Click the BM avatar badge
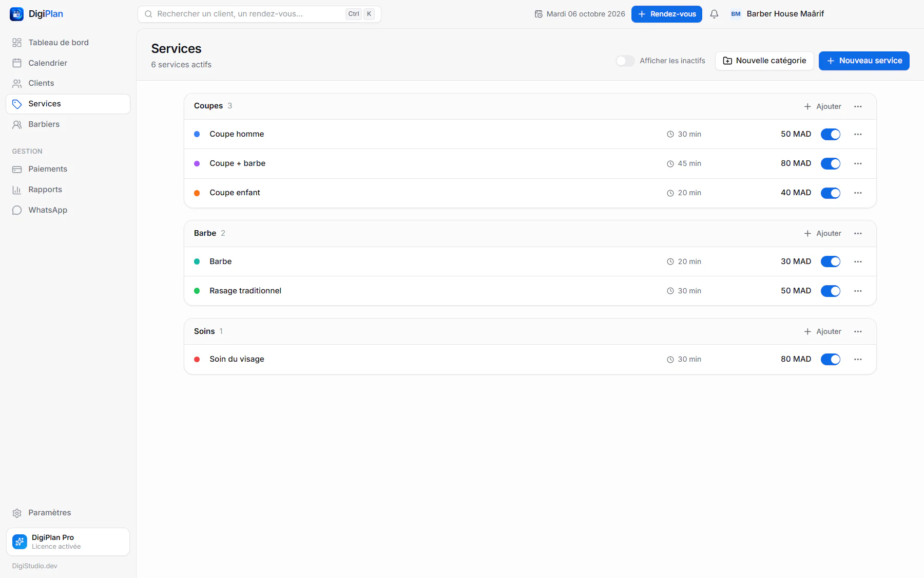 (x=736, y=14)
